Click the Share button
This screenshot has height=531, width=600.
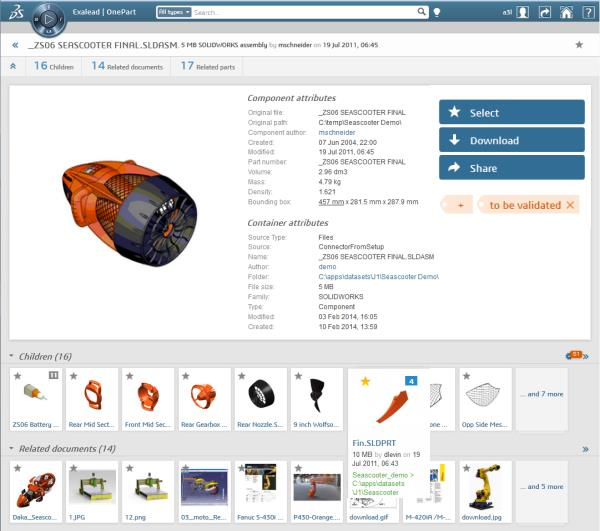click(512, 168)
